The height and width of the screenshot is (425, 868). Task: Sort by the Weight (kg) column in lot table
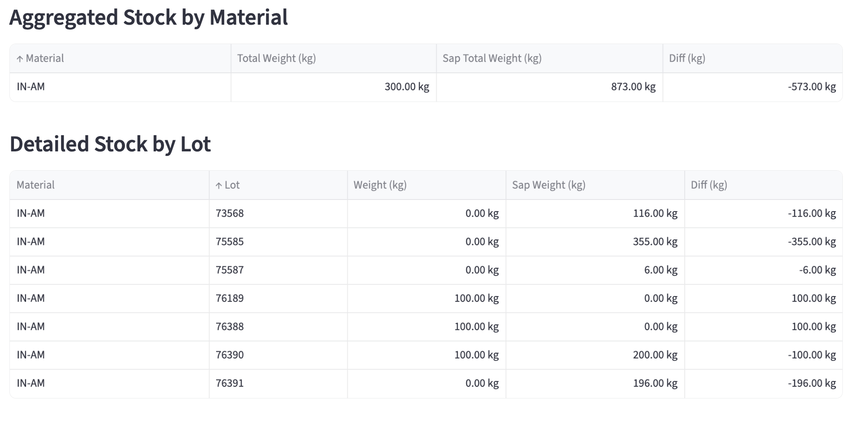(x=380, y=185)
